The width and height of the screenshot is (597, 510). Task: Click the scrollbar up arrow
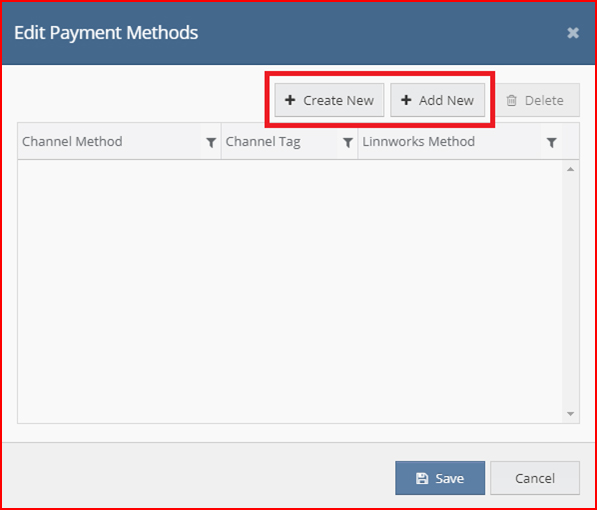coord(570,169)
